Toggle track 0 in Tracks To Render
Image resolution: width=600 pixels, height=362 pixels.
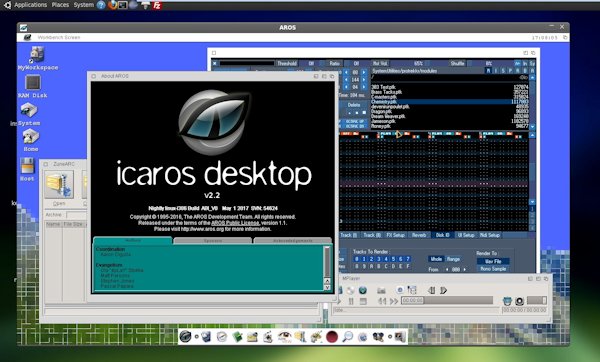tap(357, 259)
